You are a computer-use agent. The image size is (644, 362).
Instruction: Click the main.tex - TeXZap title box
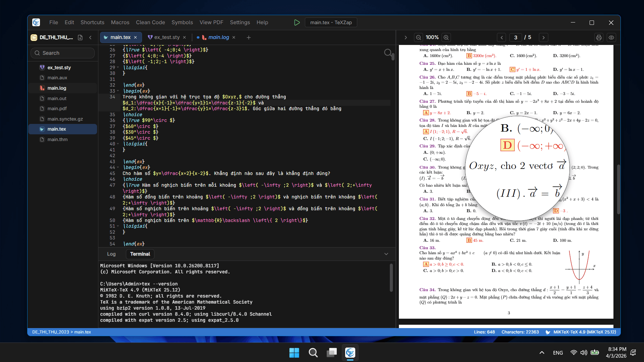point(331,22)
